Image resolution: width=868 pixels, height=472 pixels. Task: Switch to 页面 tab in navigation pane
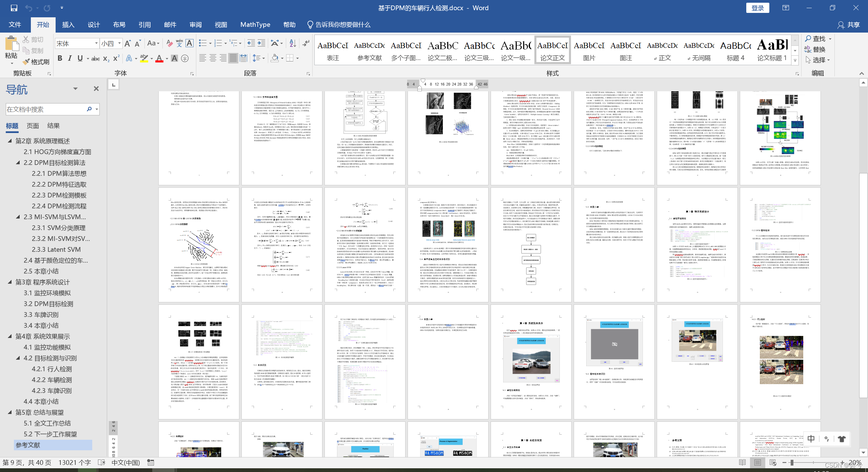[33, 126]
